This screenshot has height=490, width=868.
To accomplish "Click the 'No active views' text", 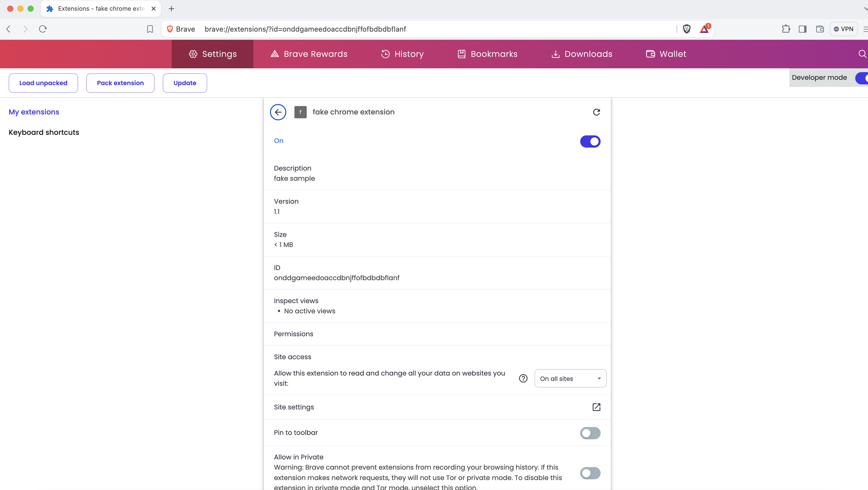I will click(x=310, y=311).
